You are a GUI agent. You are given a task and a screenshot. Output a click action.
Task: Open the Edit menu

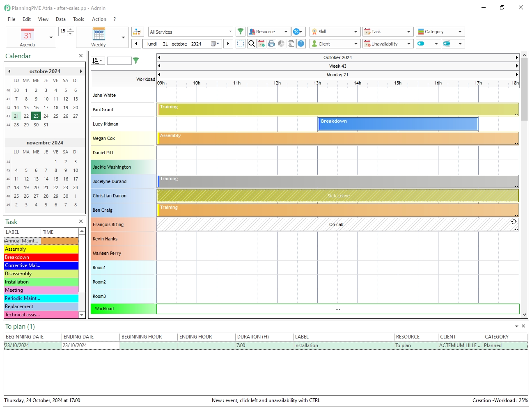coord(27,19)
